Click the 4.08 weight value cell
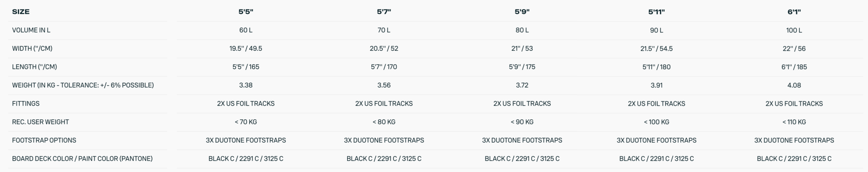This screenshot has height=172, width=868. coord(794,85)
